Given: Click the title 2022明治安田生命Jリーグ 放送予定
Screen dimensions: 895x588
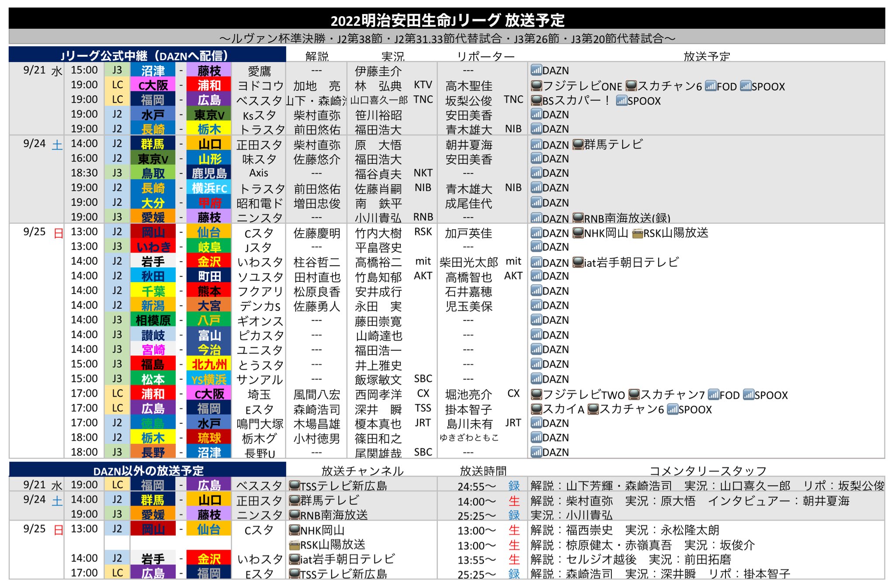Looking at the screenshot, I should point(447,20).
